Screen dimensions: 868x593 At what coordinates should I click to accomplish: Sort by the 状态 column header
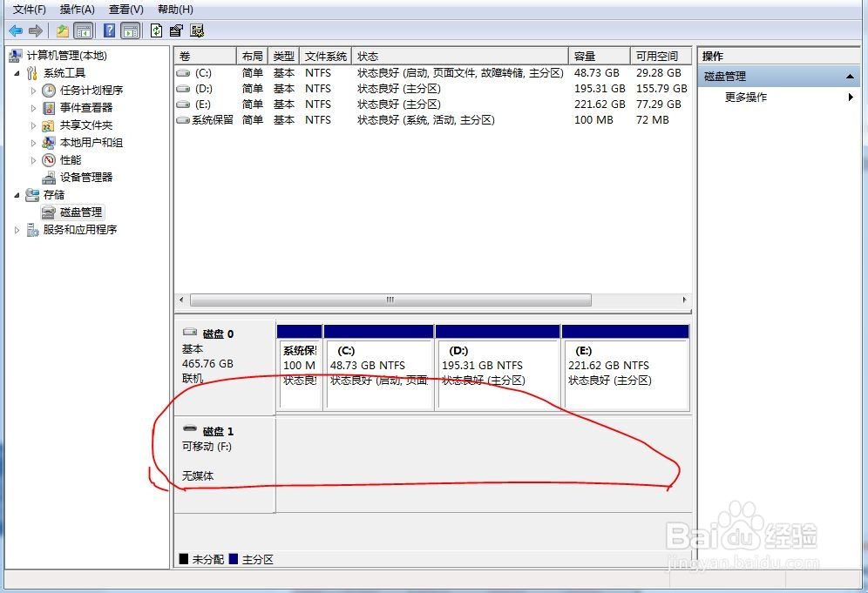point(460,57)
